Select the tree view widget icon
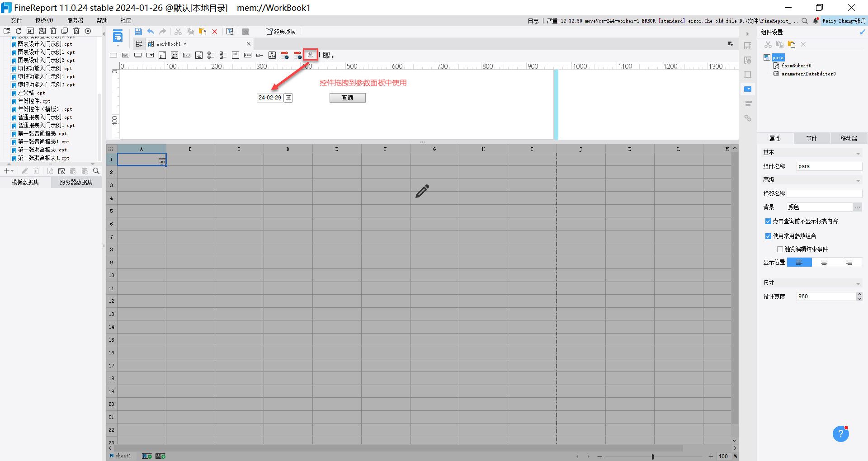 (x=272, y=55)
